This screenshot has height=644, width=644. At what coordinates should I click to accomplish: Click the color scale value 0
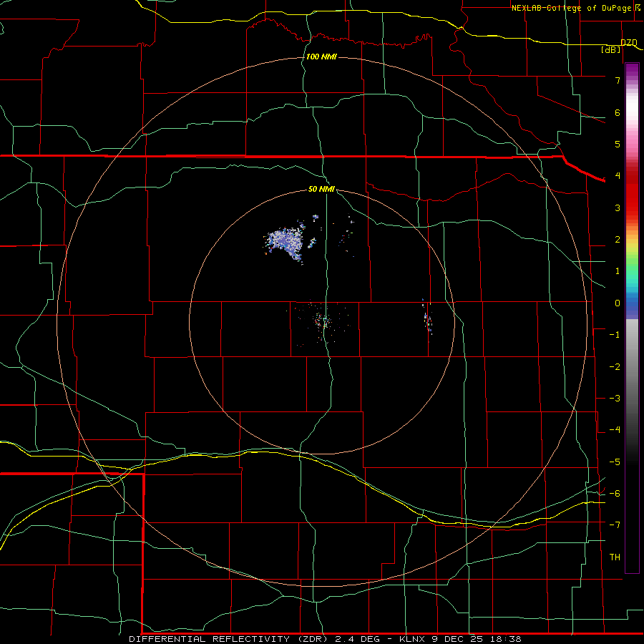618,303
